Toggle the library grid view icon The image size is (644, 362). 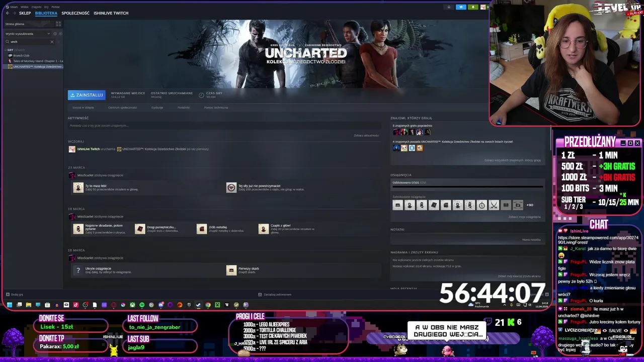tap(58, 24)
